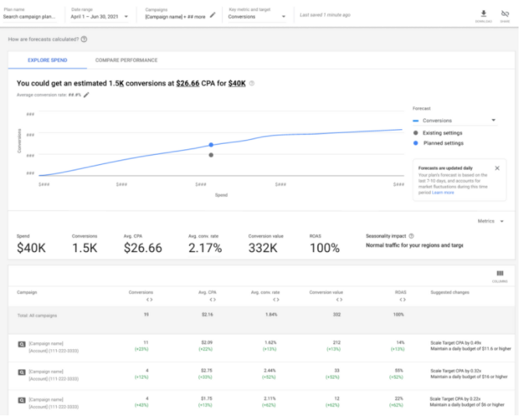Click the Plan name field
This screenshot has height=420, width=524.
click(30, 16)
